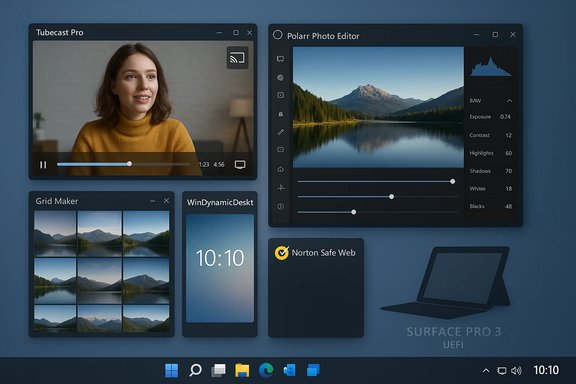Select middle-left thumbnail in Grid Maker
The image size is (576, 384).
point(55,281)
